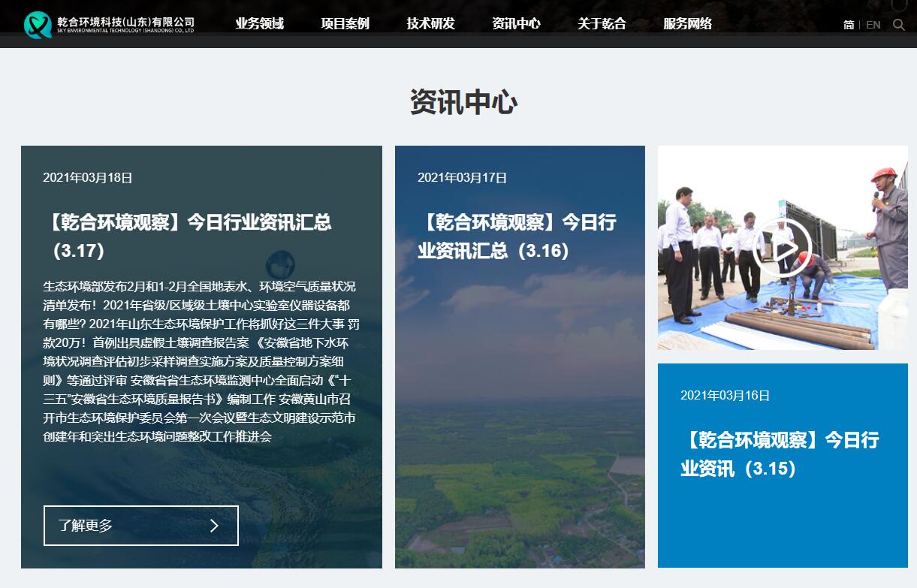Open the 3.17 industry news article title

coord(188,236)
